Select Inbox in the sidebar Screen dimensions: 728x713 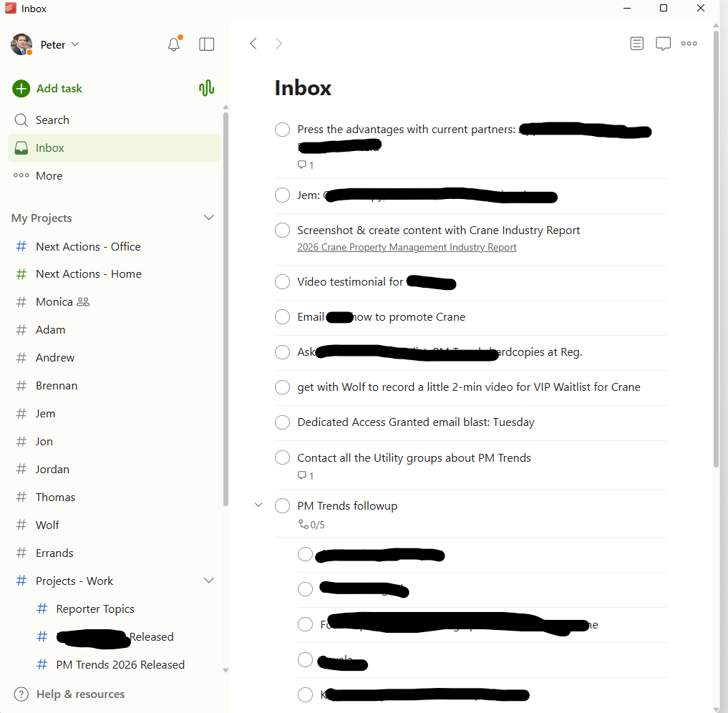(x=115, y=147)
